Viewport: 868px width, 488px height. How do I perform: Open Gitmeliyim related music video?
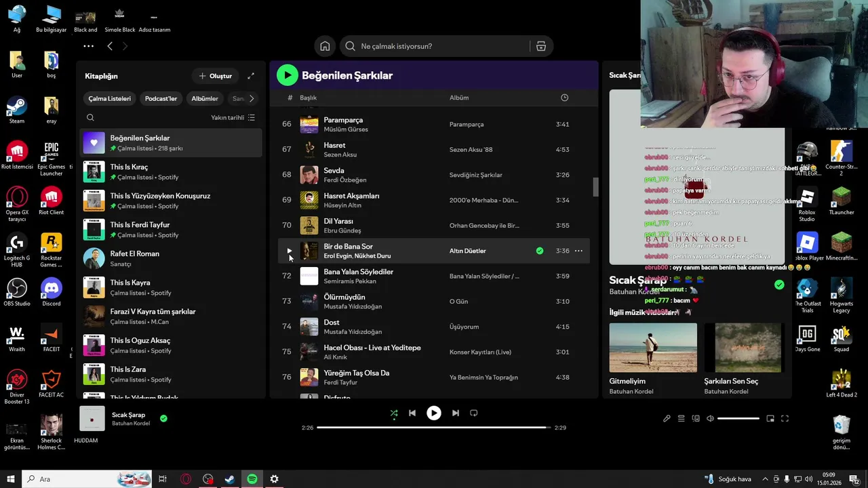(x=652, y=348)
